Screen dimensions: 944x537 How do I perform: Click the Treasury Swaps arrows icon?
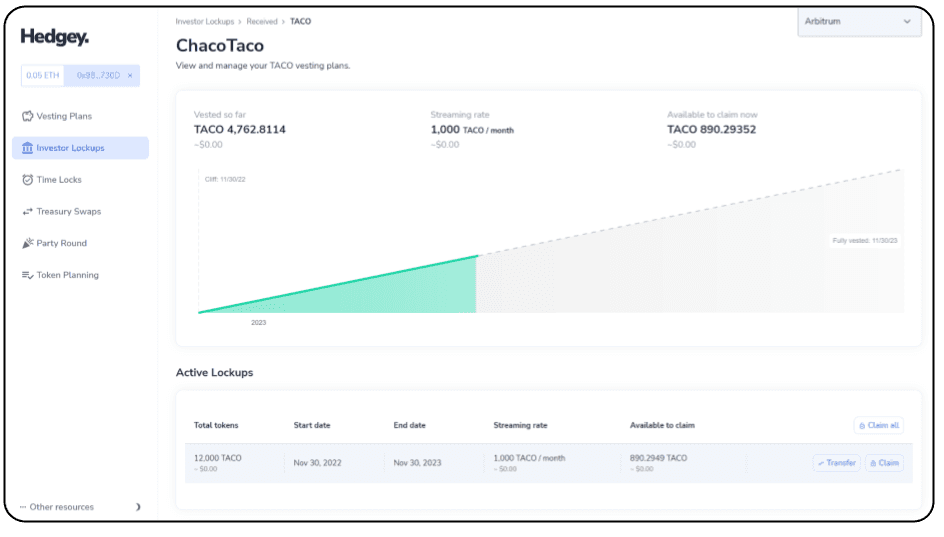[27, 212]
